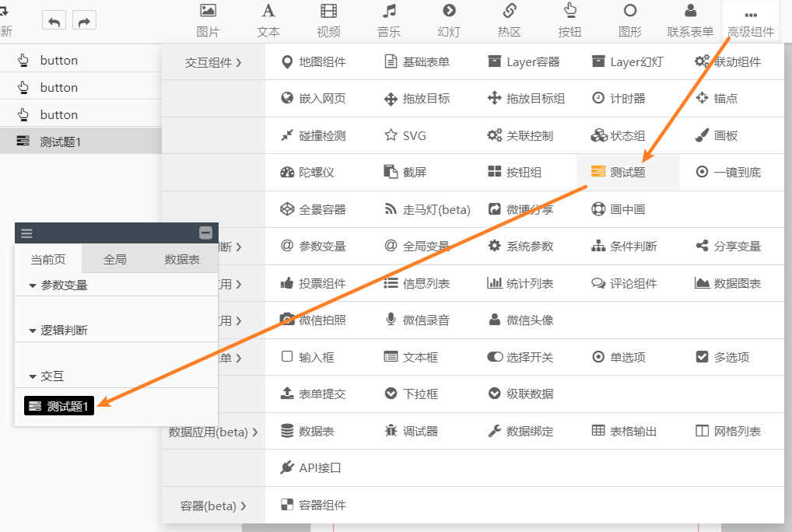792x532 pixels.
Task: Select the 热区 hotspot tool
Action: coord(509,21)
